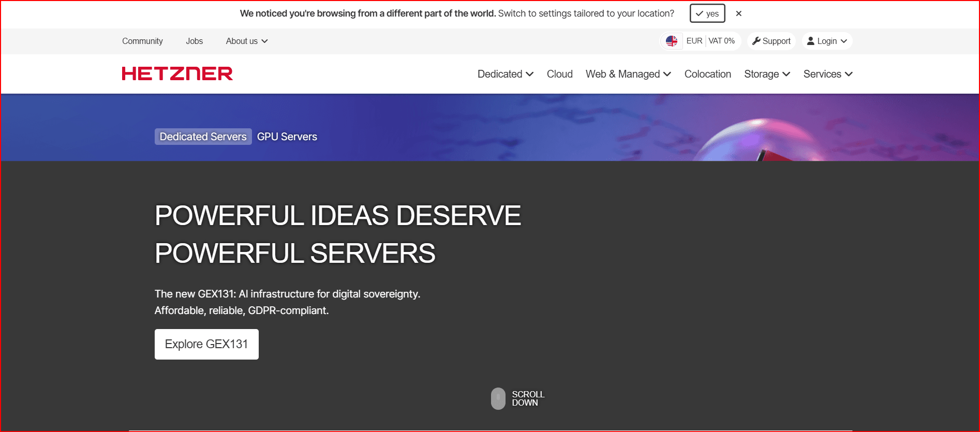The image size is (980, 432).
Task: Dismiss the location notice banner
Action: coord(739,13)
